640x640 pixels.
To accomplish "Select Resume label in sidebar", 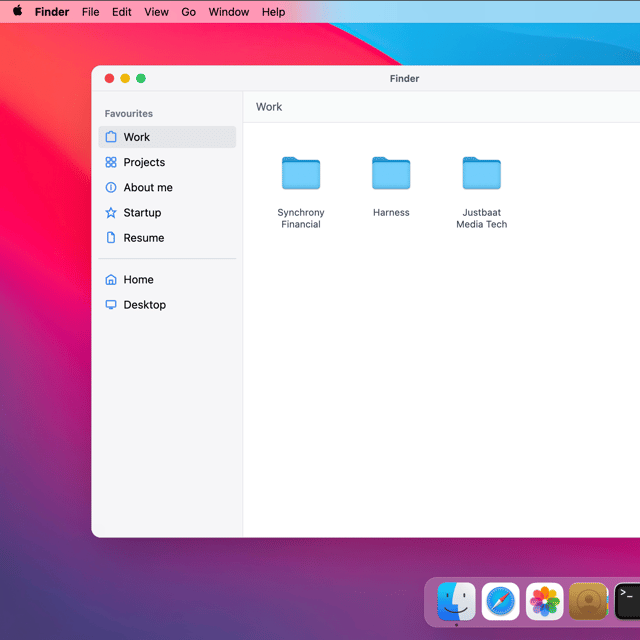I will pos(144,238).
